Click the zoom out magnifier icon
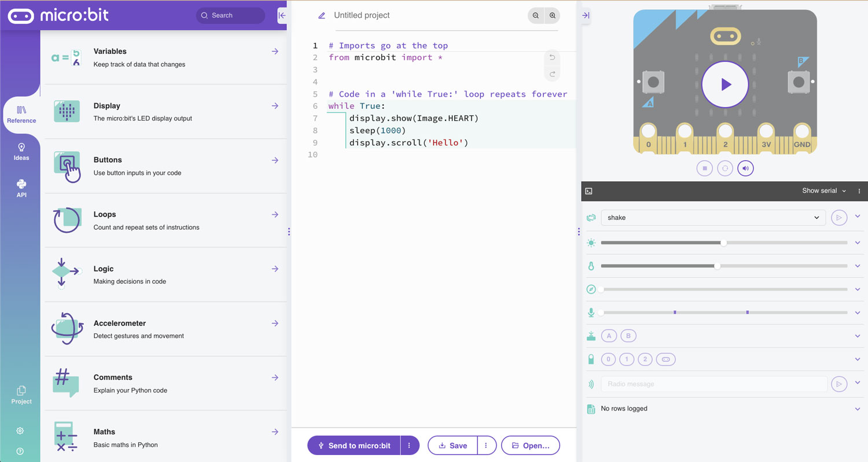Screen dimensions: 868x462 [x=536, y=16]
